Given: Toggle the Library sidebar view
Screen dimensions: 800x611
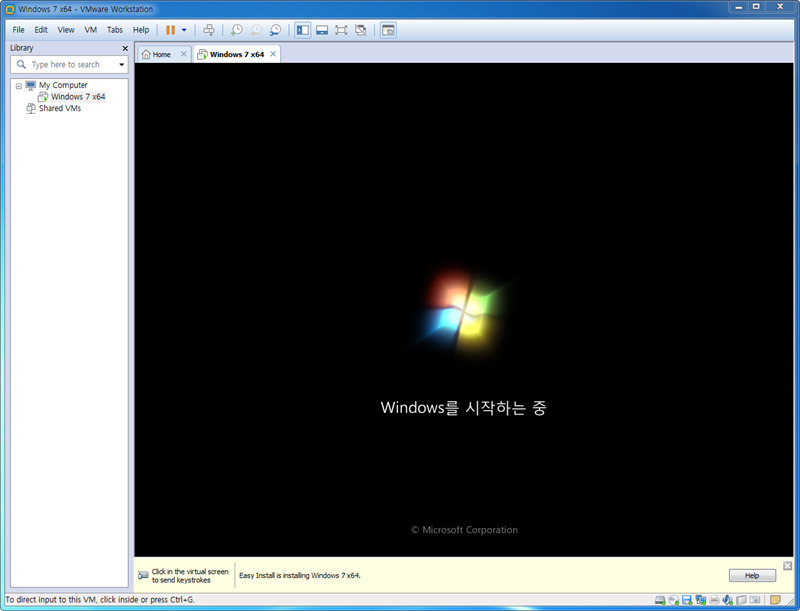Looking at the screenshot, I should (x=303, y=30).
